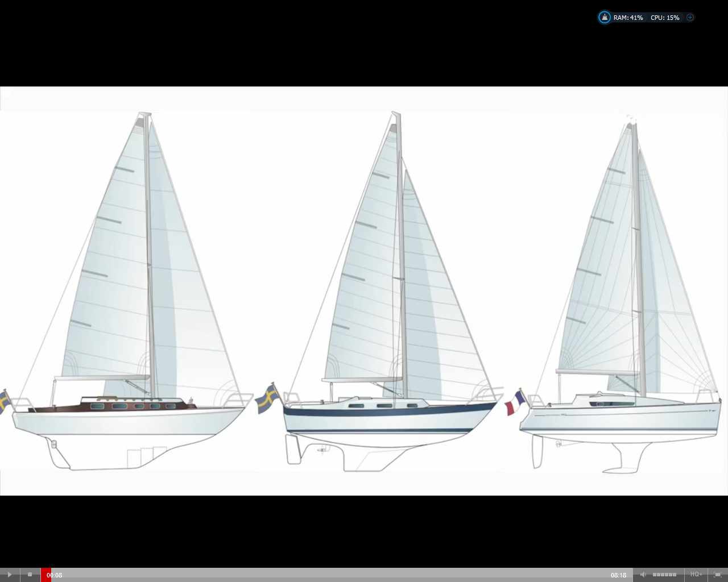Toggle HQ+ high quality mode
This screenshot has width=728, height=582.
(x=696, y=575)
